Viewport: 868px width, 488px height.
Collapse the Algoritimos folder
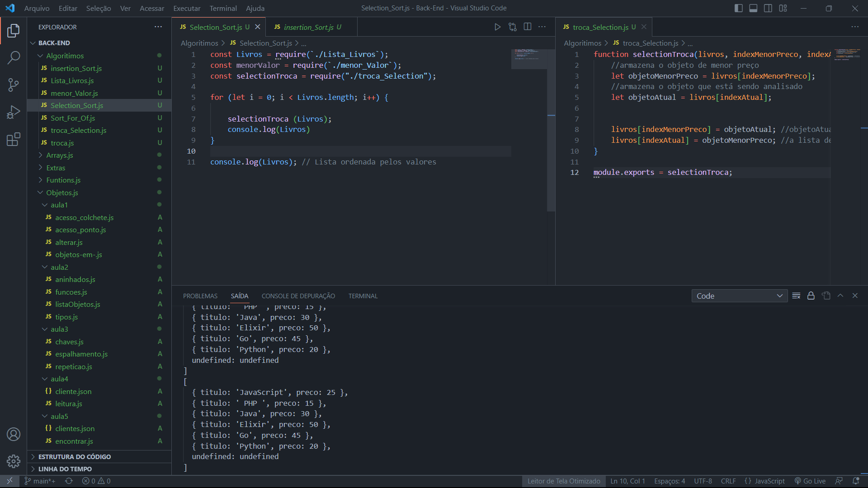pos(99,56)
